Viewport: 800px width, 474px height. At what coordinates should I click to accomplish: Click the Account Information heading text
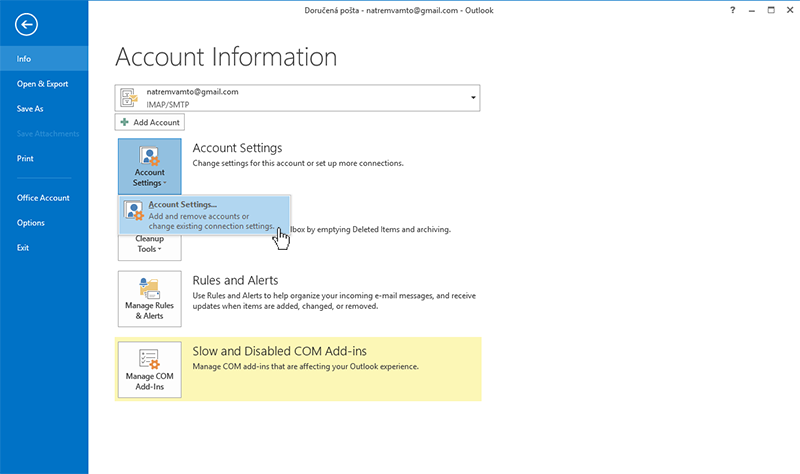pos(226,57)
